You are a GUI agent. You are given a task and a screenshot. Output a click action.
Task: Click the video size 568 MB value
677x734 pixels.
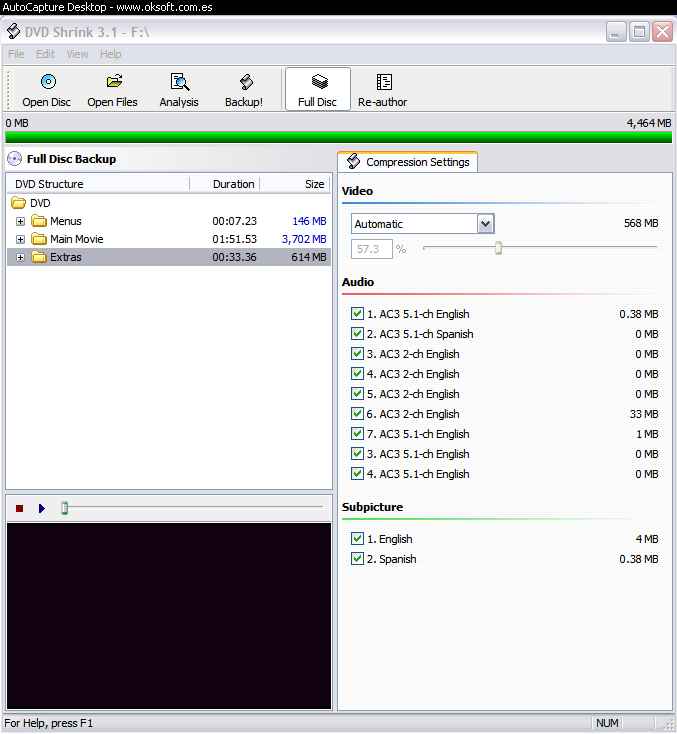[641, 223]
